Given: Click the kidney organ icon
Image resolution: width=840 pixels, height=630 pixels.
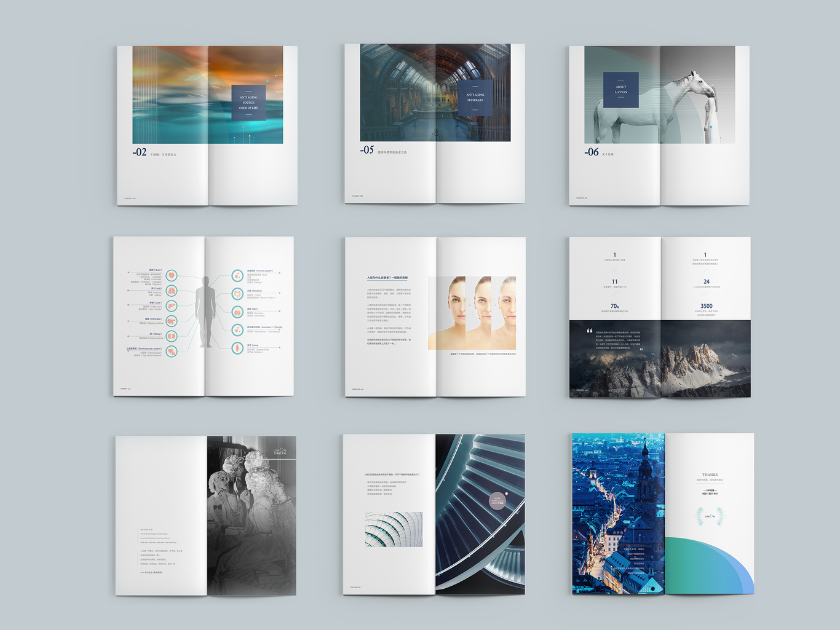Looking at the screenshot, I should point(172,336).
